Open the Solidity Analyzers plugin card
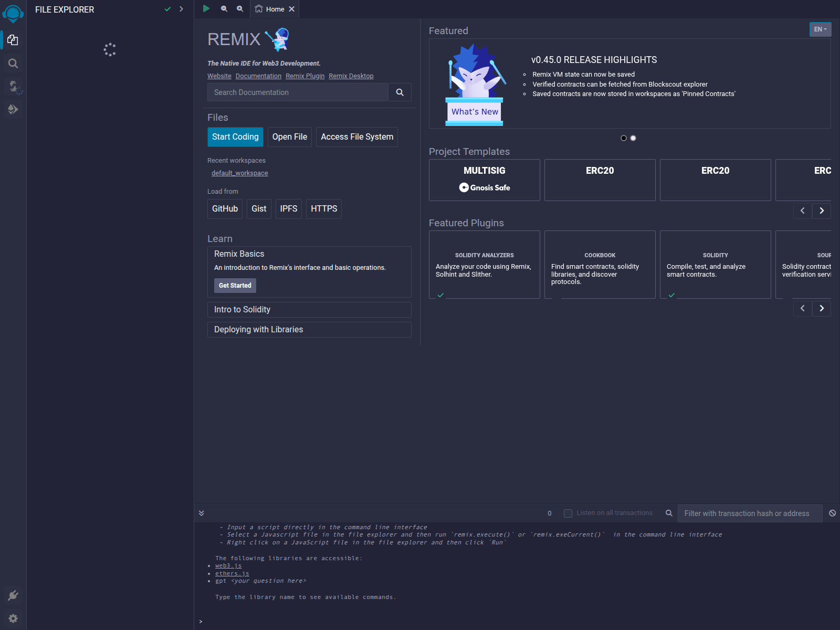 tap(485, 265)
